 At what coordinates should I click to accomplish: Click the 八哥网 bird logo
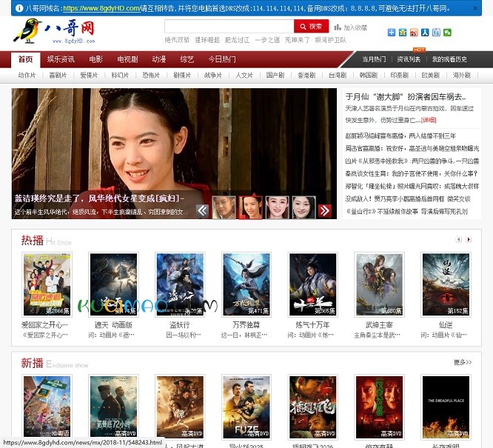(x=54, y=31)
